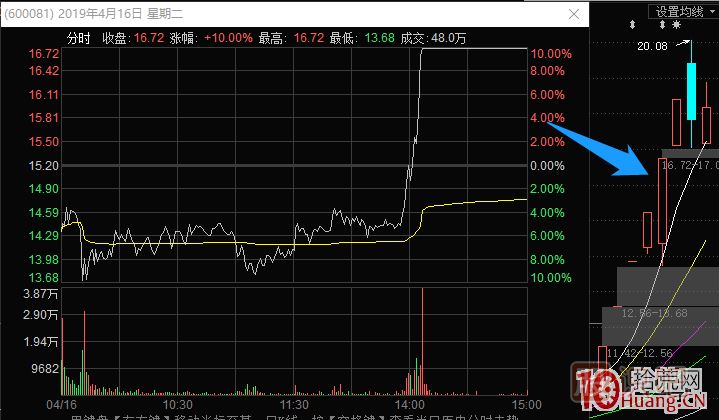The image size is (719, 420).
Task: Click the 涨幅 +10.00% change value
Action: tap(226, 37)
